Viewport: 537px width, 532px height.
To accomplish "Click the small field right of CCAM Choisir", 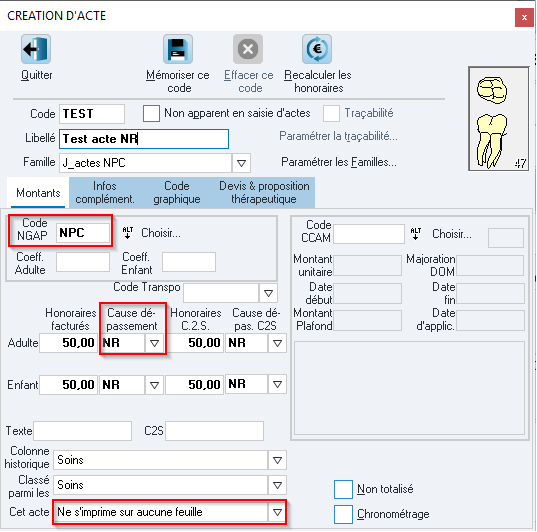I will click(x=506, y=238).
